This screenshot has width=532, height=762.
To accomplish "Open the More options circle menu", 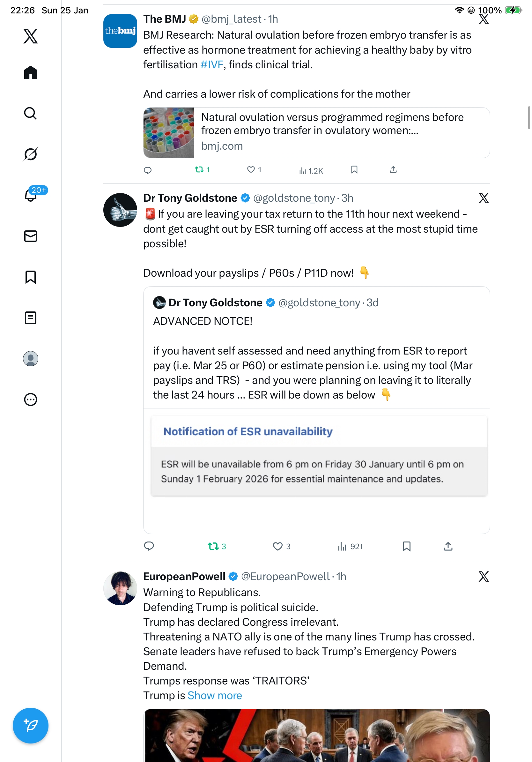I will tap(31, 399).
